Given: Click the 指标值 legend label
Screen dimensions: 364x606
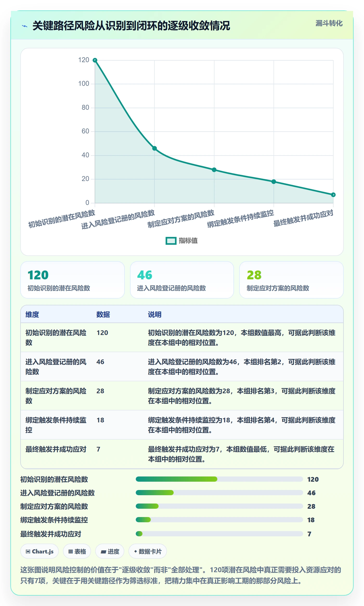Looking at the screenshot, I should click(188, 241).
